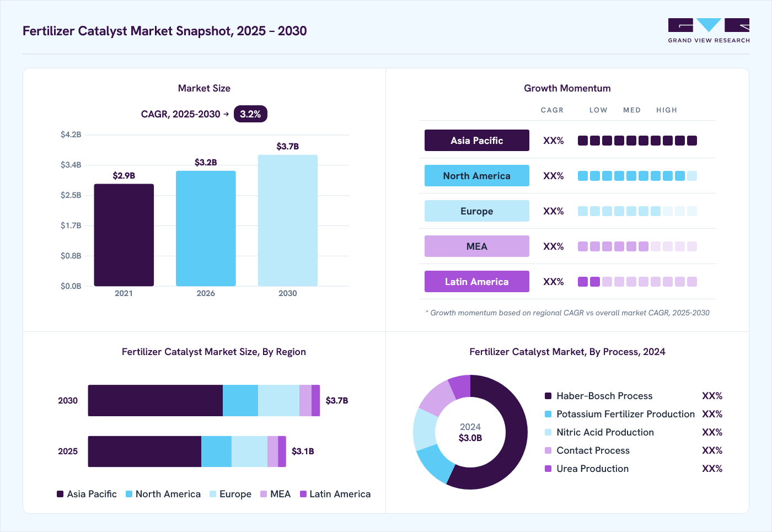
Task: Click the XX% CAGR for Europe
Action: (x=554, y=211)
